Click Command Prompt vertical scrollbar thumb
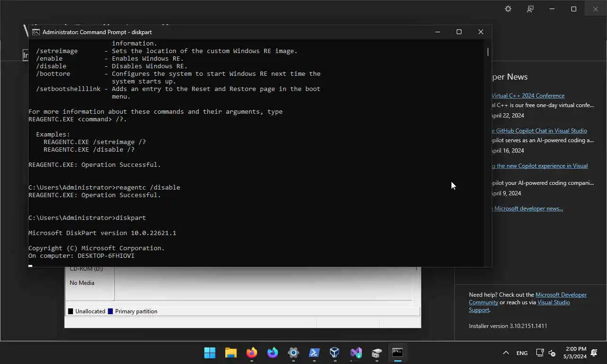The image size is (607, 364). tap(487, 52)
